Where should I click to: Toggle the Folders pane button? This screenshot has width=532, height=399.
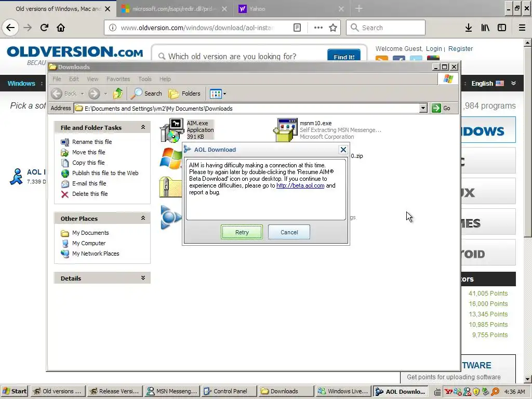click(x=184, y=94)
